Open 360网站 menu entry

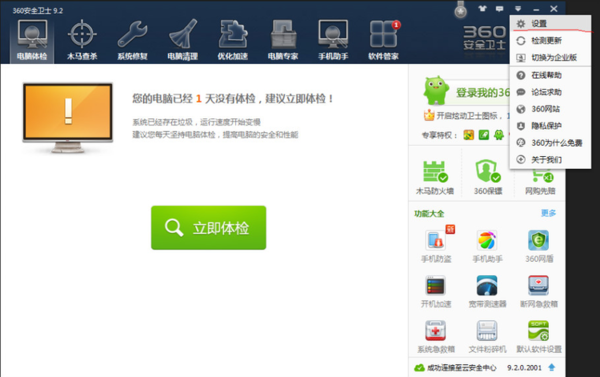550,109
